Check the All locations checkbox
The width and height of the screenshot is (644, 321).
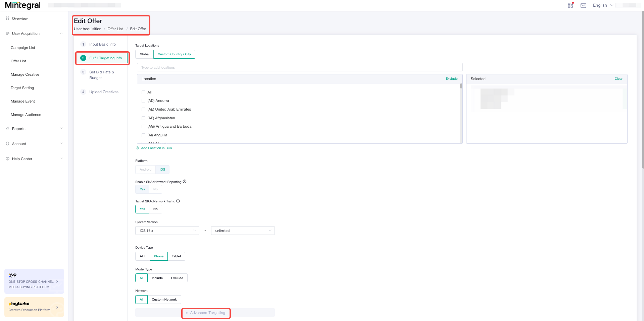(x=144, y=92)
